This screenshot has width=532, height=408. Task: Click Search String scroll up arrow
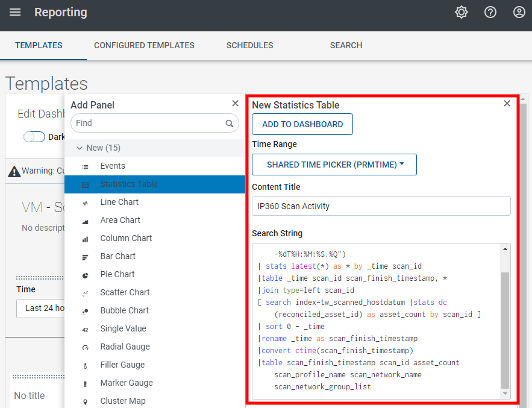pyautogui.click(x=505, y=249)
